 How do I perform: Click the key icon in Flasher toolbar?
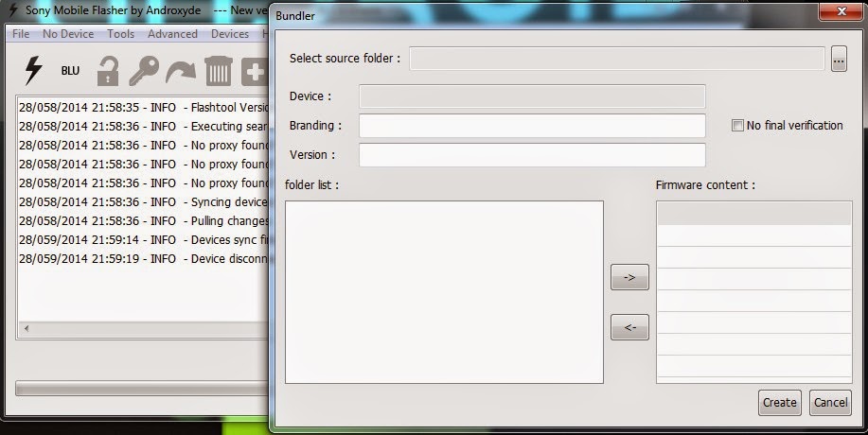[x=144, y=71]
